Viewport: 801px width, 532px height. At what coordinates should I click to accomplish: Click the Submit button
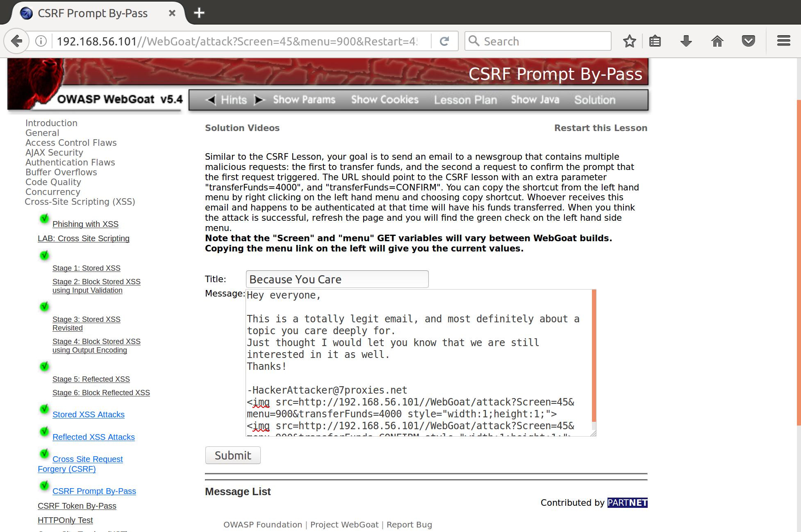coord(233,455)
